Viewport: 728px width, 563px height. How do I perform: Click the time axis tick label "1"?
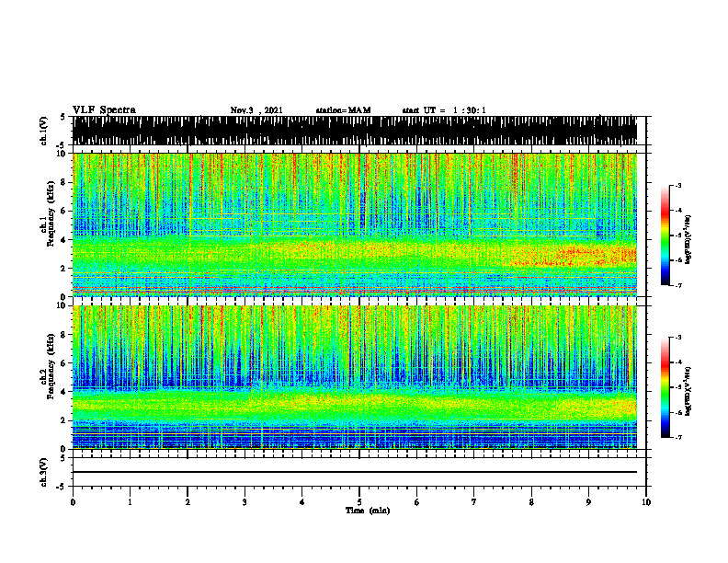pyautogui.click(x=130, y=502)
